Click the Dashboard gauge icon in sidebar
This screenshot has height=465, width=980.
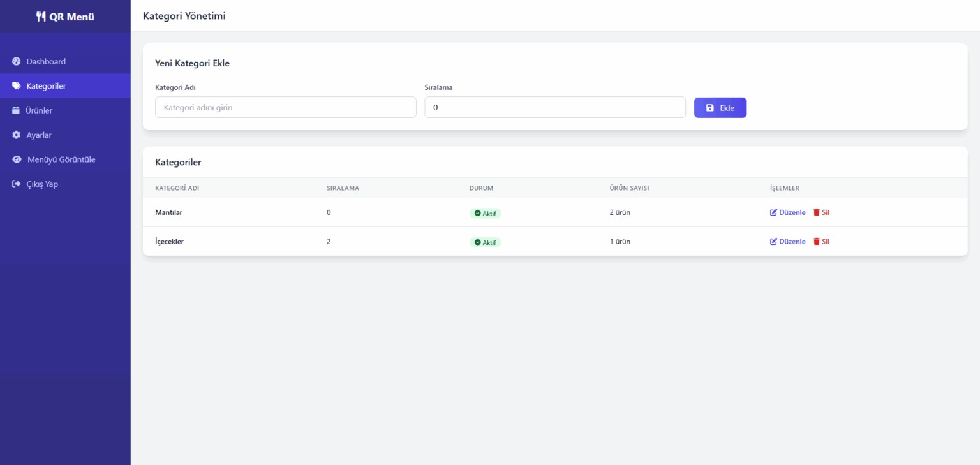point(17,62)
